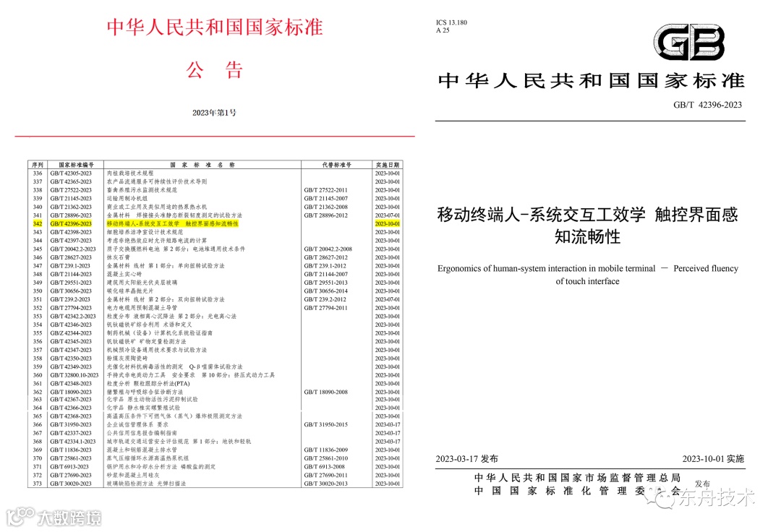Screen dimensions: 781x532
Task: Click the replaced standard 'GB/T 28896-2012'
Action: [325, 215]
